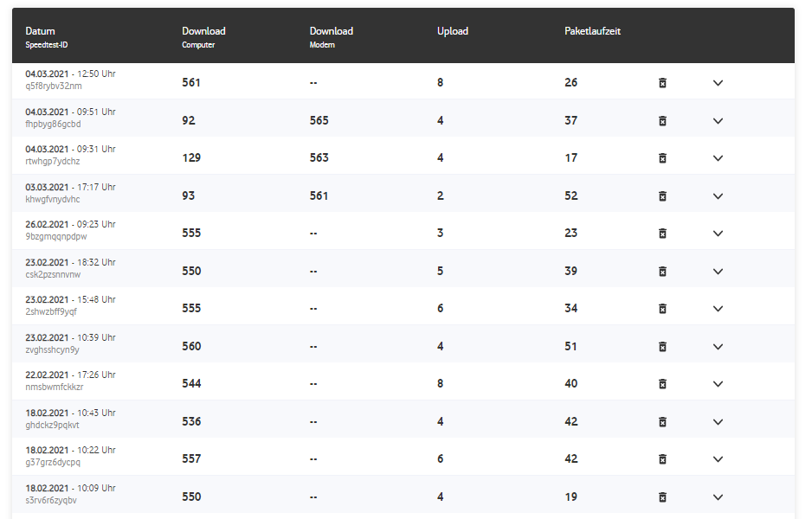Click the Datum column header

coord(40,31)
